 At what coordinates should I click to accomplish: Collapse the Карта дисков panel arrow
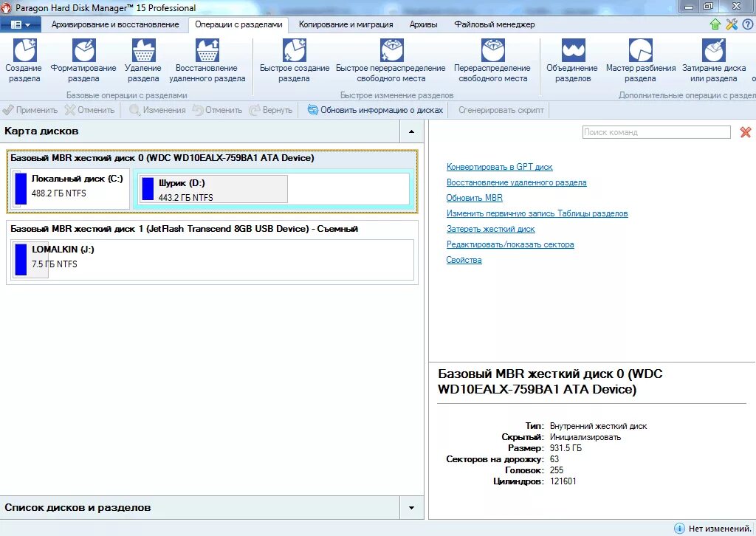tap(412, 131)
